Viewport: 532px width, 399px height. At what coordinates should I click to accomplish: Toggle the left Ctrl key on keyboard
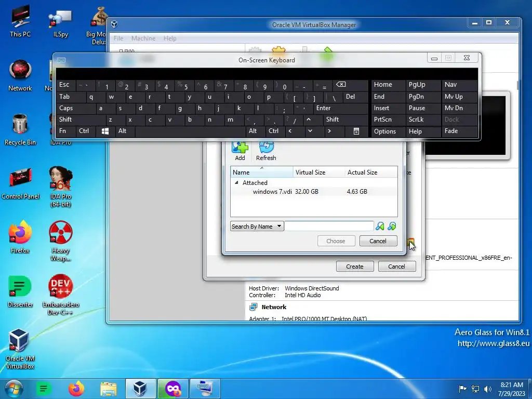click(86, 131)
